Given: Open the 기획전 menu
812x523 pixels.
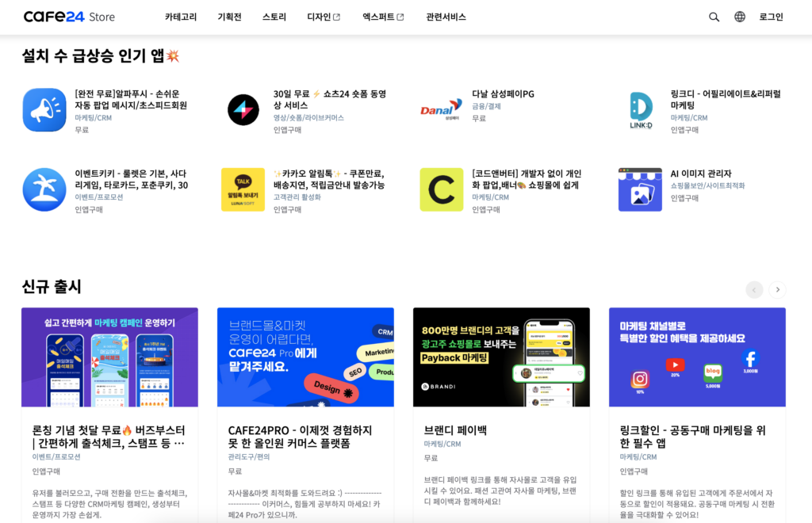Looking at the screenshot, I should point(229,17).
